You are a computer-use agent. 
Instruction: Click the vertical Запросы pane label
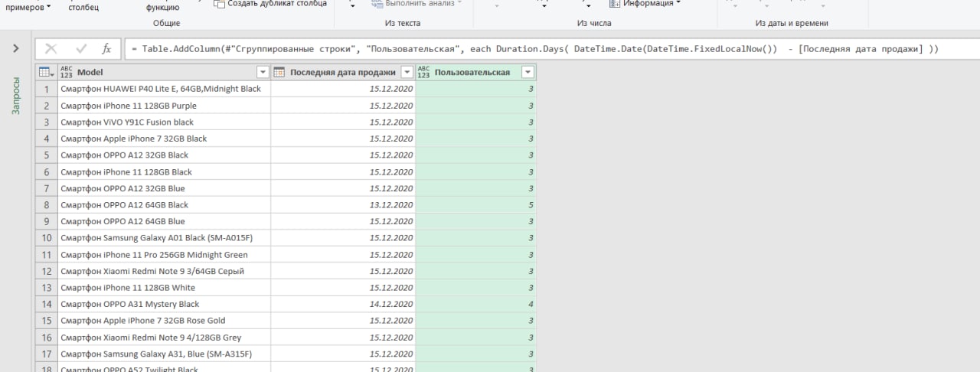point(16,95)
